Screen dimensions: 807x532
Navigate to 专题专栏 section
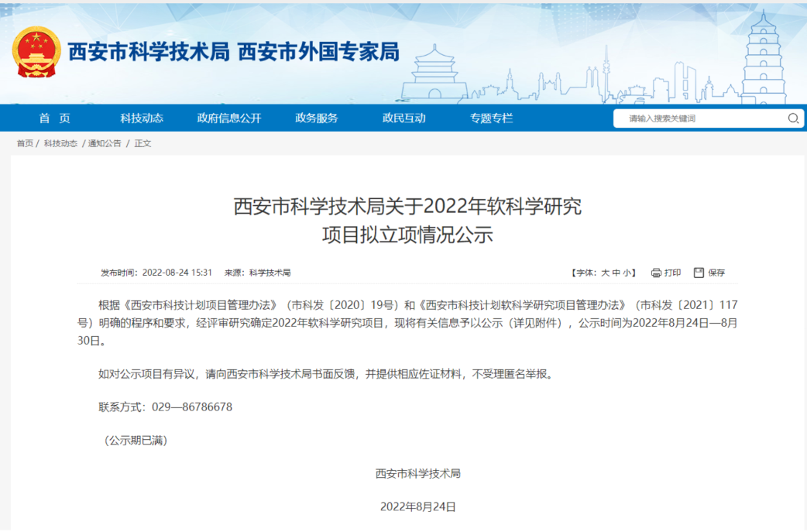[x=491, y=118]
